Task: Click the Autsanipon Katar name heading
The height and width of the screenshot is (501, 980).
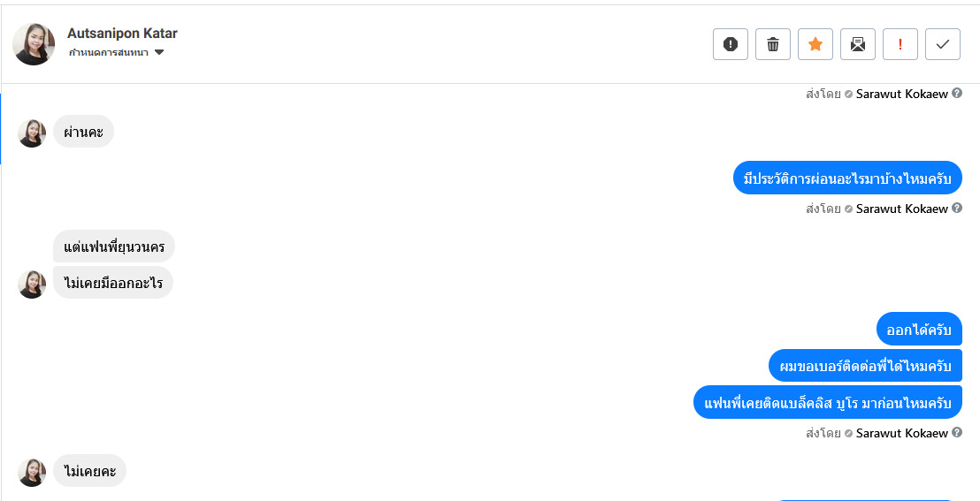Action: point(122,34)
